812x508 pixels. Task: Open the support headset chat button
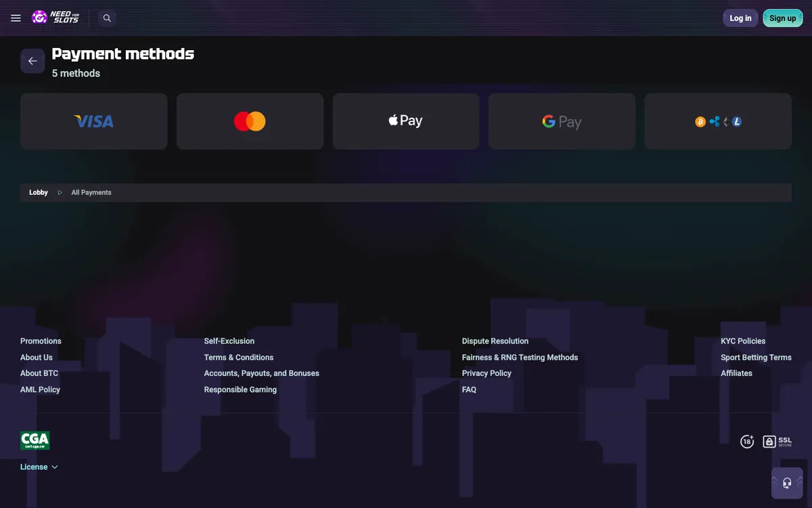pos(787,483)
